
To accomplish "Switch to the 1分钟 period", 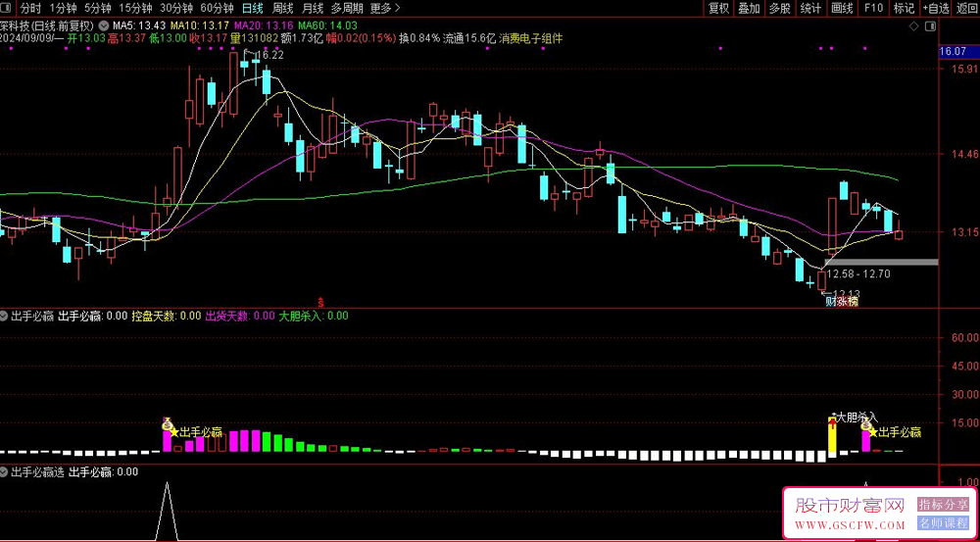I will (63, 8).
